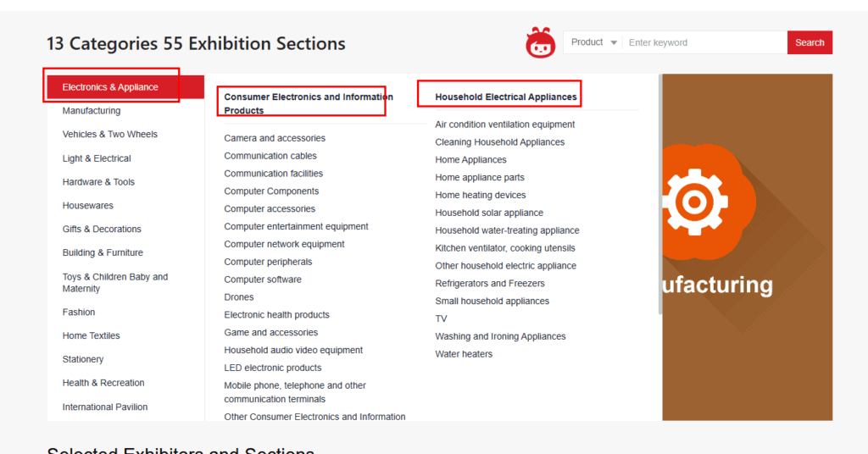Open Vehicles & Two Wheels category
Viewport: 868px width, 454px height.
click(x=109, y=135)
